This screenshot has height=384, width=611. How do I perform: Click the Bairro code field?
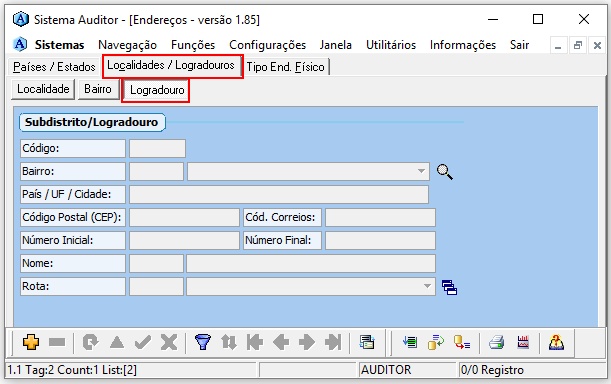(156, 172)
